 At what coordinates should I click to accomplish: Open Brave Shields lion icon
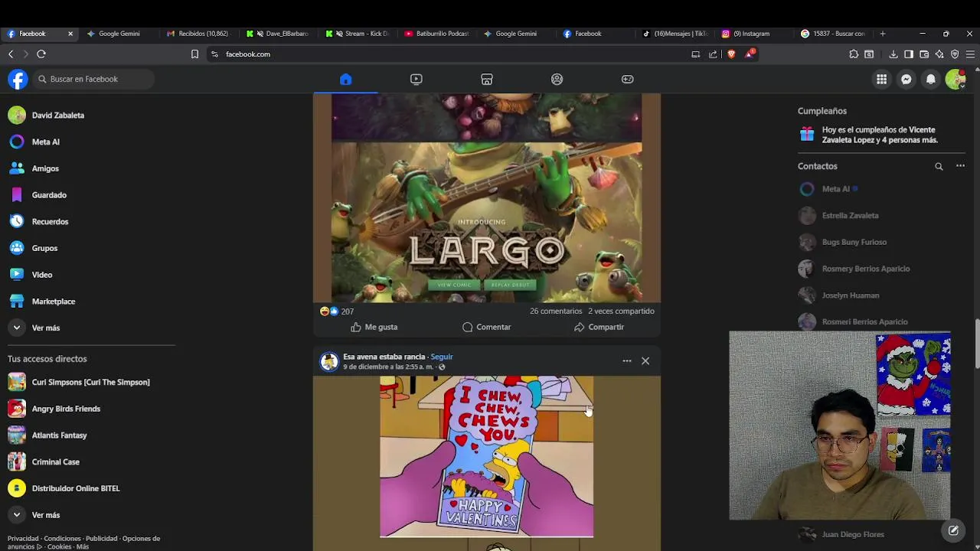tap(731, 54)
